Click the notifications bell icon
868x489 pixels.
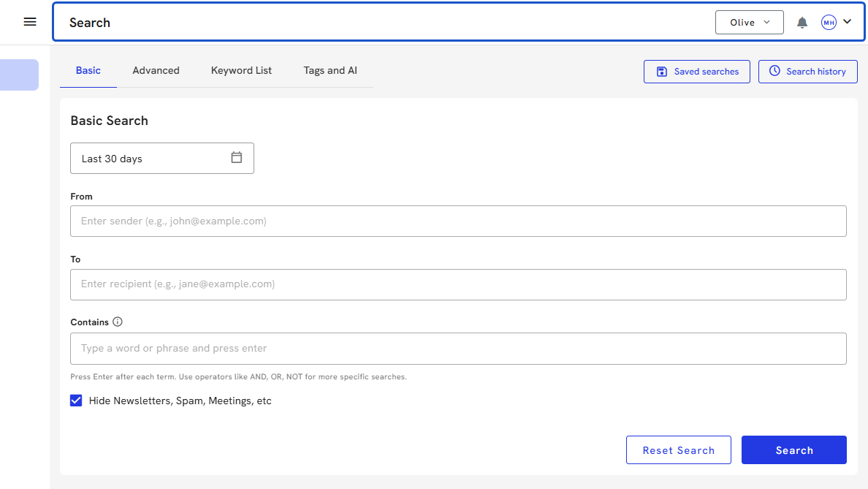(802, 23)
